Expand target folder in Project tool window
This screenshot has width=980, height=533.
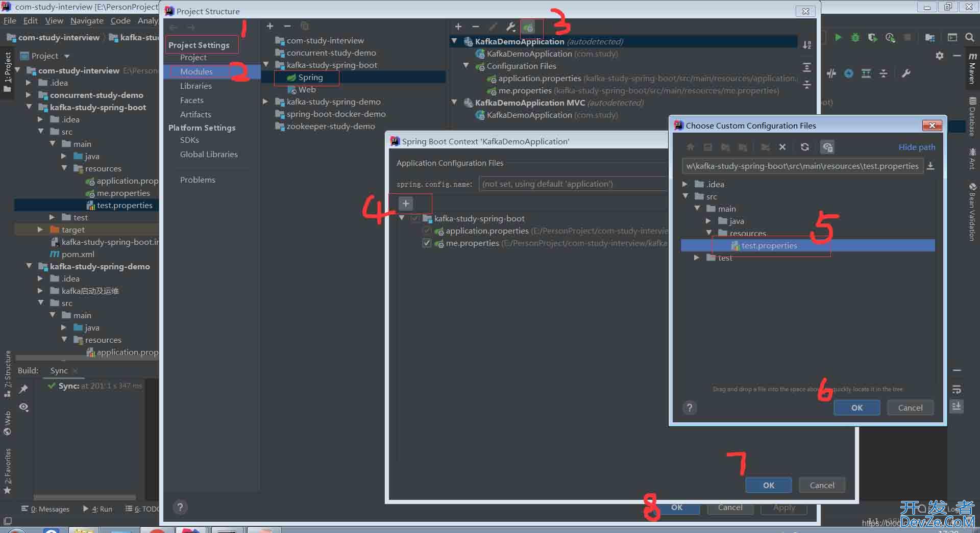click(40, 230)
